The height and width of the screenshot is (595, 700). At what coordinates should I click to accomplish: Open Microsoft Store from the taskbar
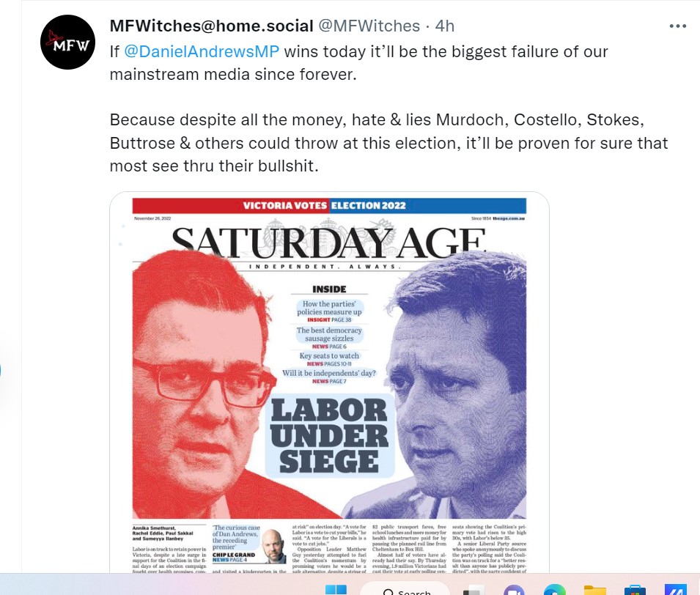(x=635, y=591)
